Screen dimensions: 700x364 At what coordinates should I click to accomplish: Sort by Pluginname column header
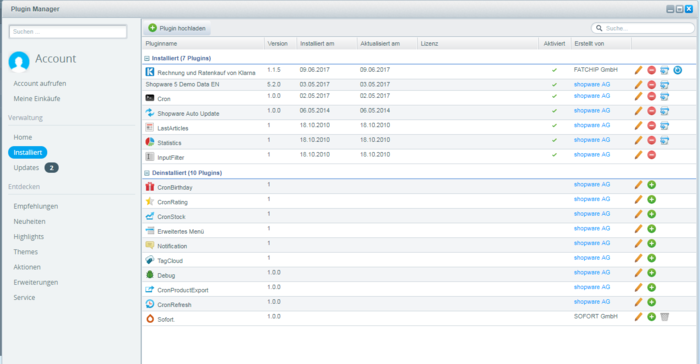pyautogui.click(x=203, y=44)
